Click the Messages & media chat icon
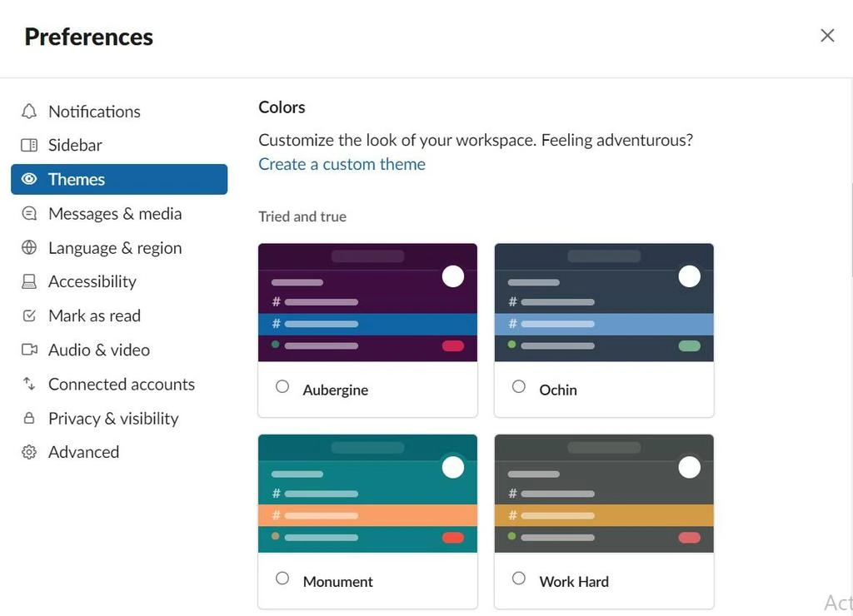This screenshot has height=616, width=853. click(29, 214)
